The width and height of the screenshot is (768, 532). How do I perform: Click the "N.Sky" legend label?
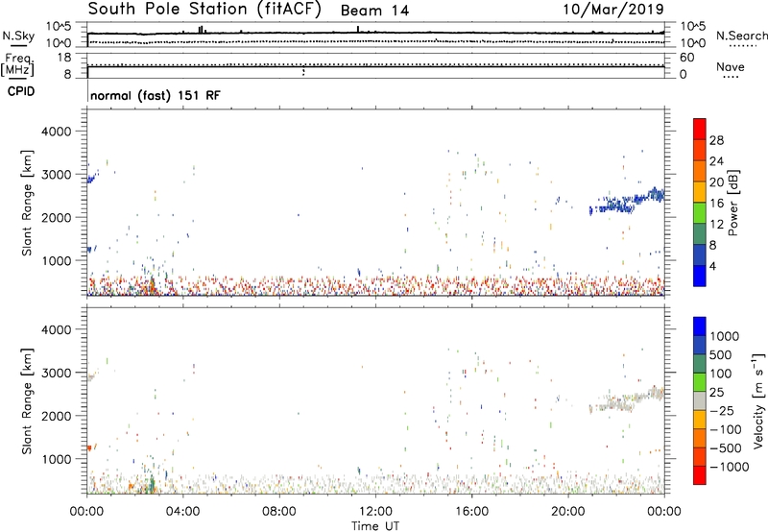pyautogui.click(x=18, y=36)
